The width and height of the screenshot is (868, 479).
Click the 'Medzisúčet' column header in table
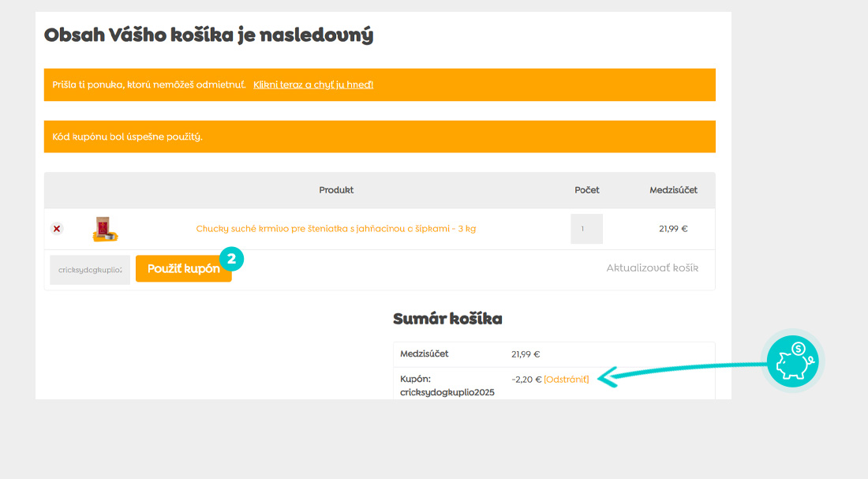(673, 190)
